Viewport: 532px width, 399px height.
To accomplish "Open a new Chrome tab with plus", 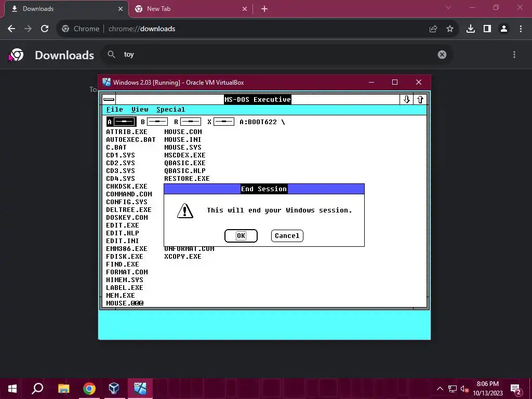I will coord(264,9).
